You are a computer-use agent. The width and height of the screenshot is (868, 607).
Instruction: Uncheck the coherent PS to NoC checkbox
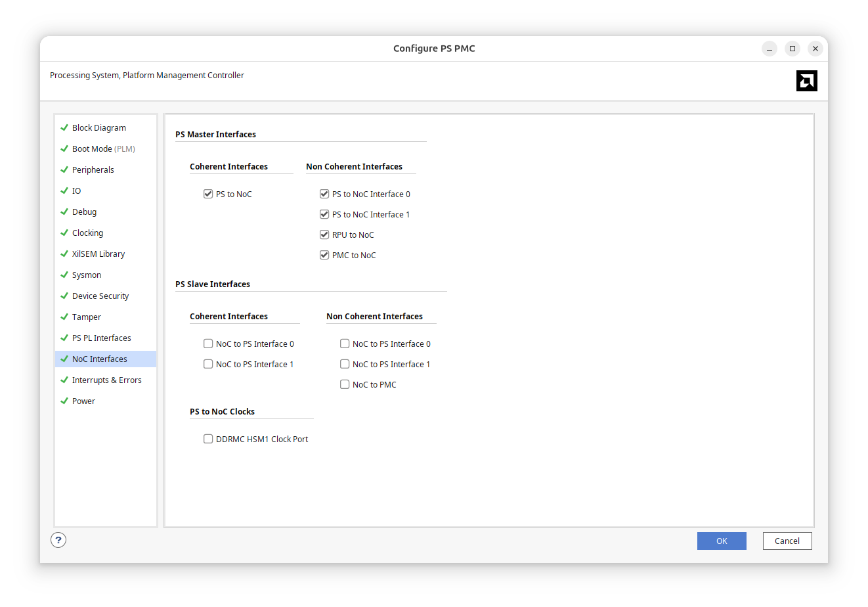point(208,194)
